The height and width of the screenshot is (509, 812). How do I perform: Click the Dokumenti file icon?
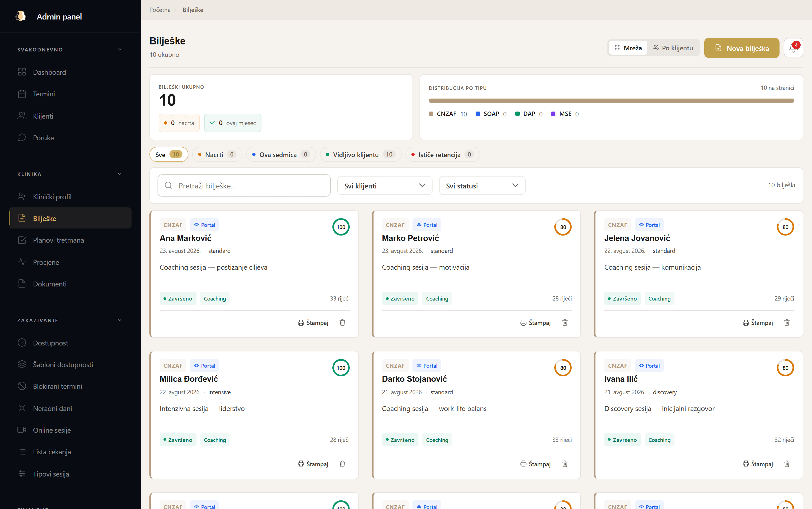(x=22, y=284)
